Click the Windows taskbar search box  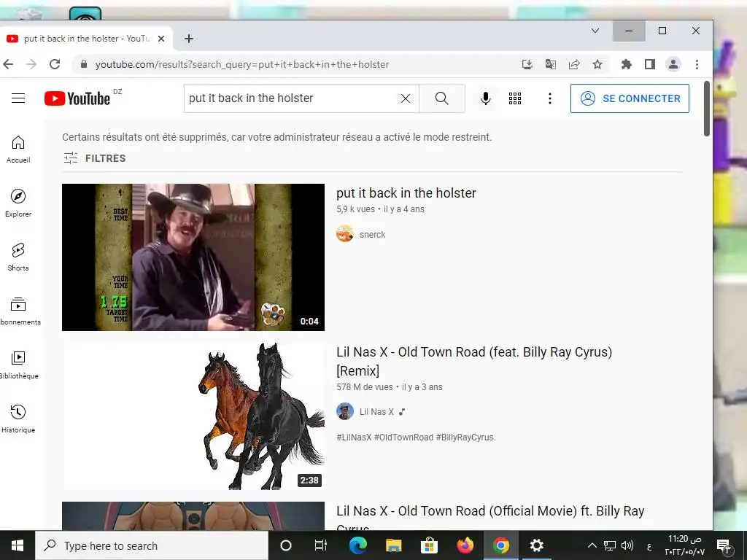[152, 545]
